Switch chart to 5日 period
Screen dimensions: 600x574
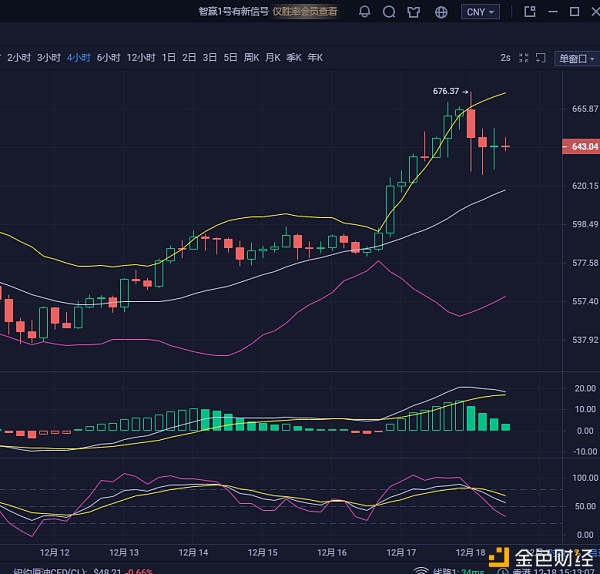[230, 58]
